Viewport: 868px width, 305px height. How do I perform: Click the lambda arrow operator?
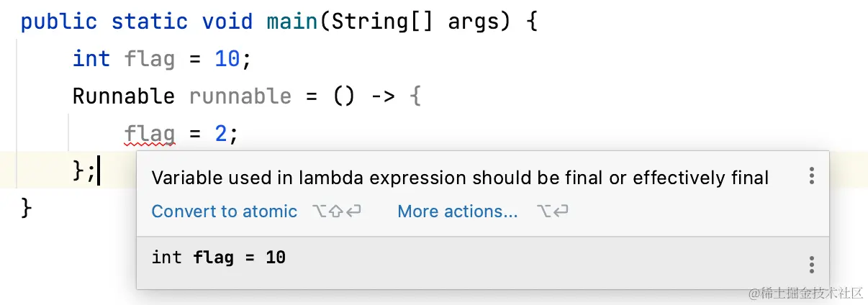[x=382, y=96]
